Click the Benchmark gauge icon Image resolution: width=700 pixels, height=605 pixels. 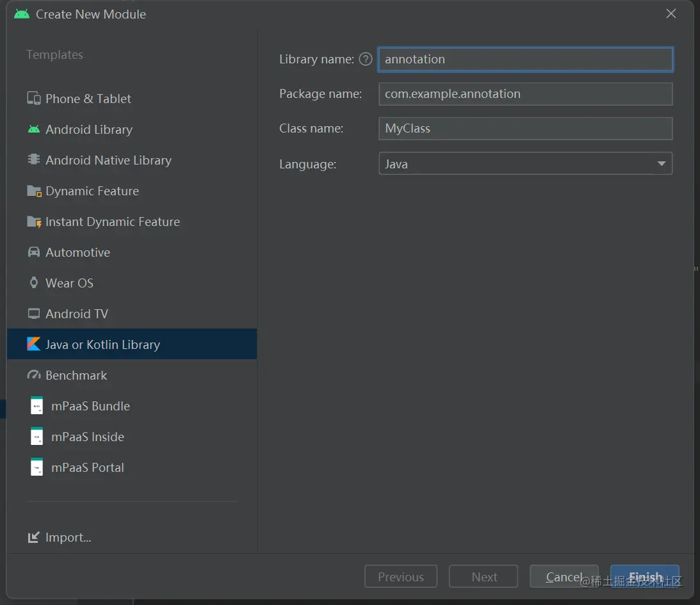coord(34,375)
